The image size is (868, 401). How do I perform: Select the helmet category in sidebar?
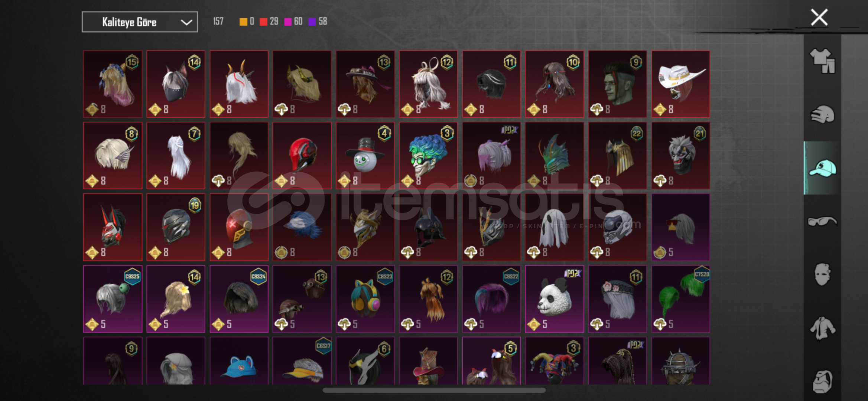point(822,114)
